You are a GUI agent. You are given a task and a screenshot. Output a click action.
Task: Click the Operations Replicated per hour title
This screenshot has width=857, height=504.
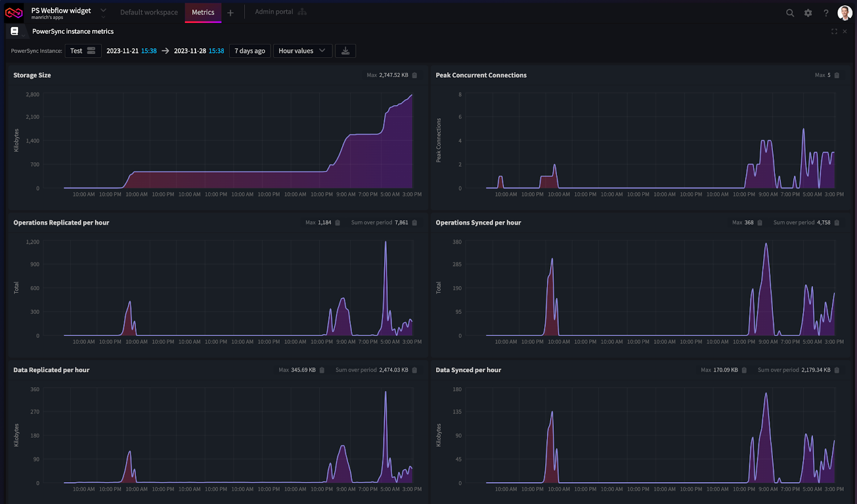[61, 223]
